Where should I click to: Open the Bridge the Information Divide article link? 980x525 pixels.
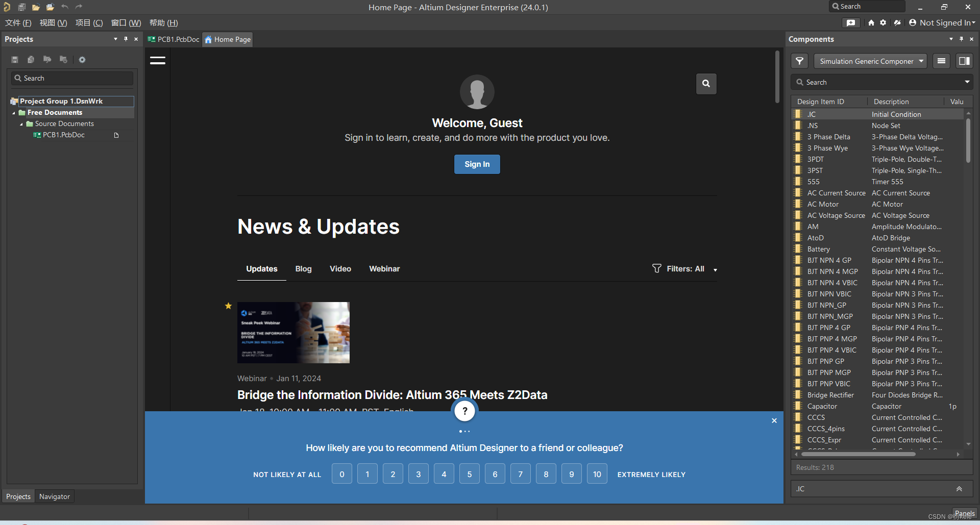click(392, 395)
